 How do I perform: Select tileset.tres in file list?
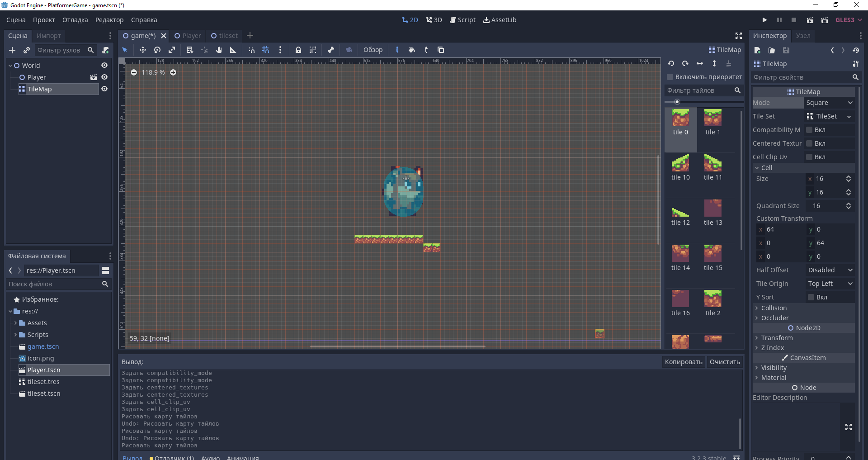tap(43, 382)
